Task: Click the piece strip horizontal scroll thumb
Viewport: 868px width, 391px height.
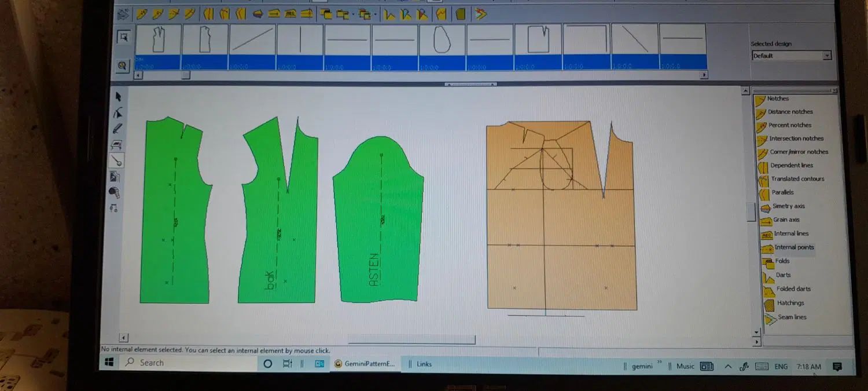Action: coord(186,75)
